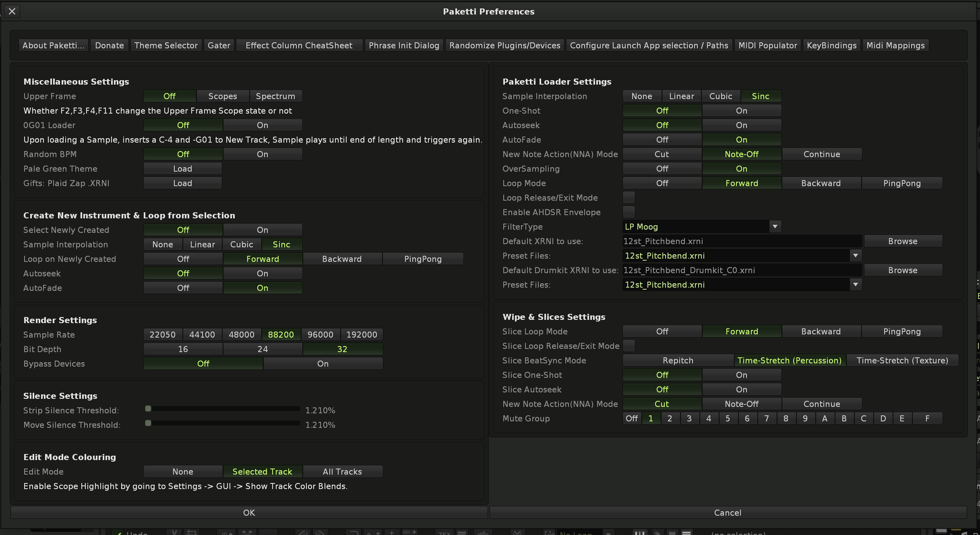Click Browse for Default XRNI

click(903, 241)
